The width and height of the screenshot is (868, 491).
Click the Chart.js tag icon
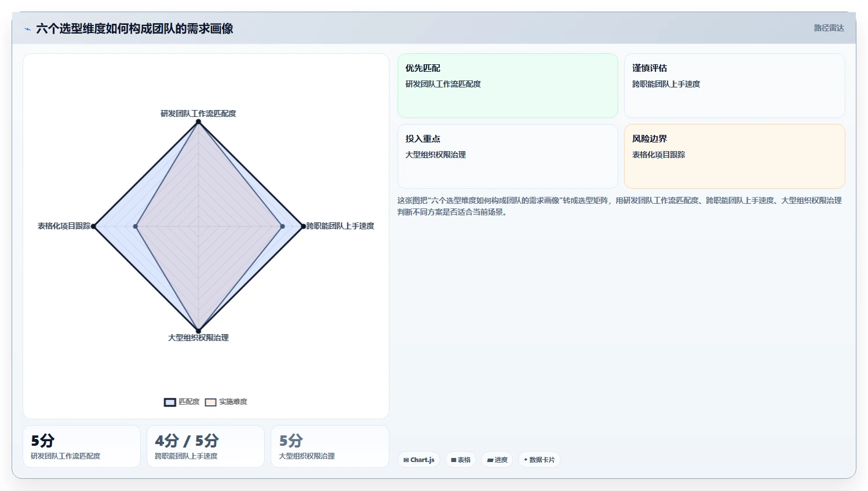[x=406, y=460]
